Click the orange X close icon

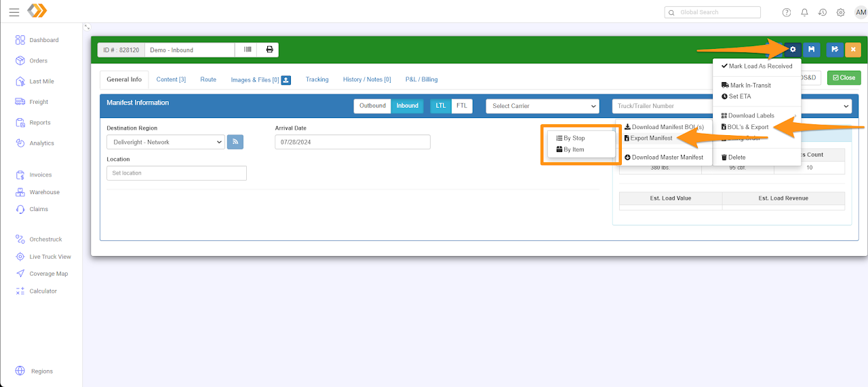853,50
